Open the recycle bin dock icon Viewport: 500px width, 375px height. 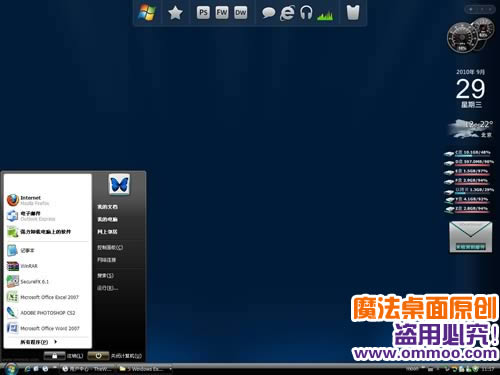pyautogui.click(x=353, y=13)
